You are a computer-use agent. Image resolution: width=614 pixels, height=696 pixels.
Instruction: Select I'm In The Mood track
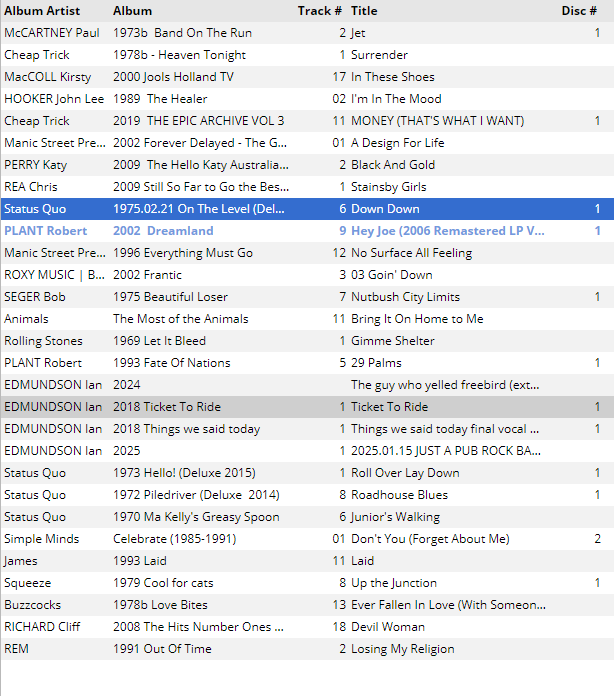(x=396, y=99)
